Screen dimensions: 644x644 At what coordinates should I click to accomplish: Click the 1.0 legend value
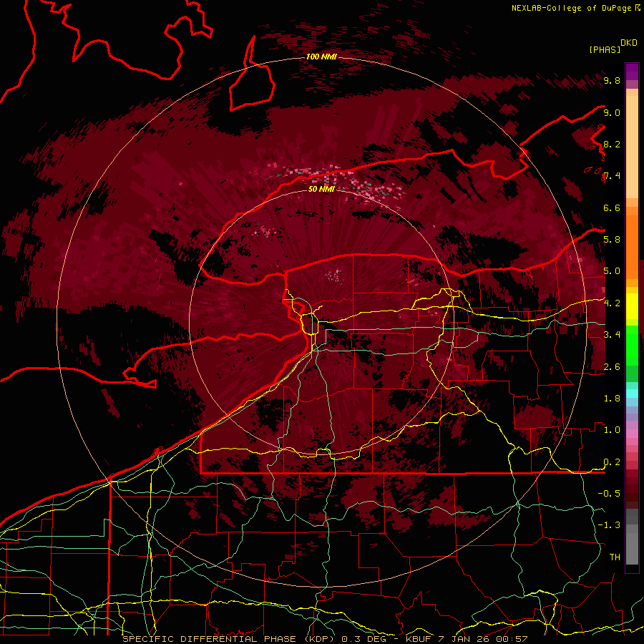(x=612, y=430)
